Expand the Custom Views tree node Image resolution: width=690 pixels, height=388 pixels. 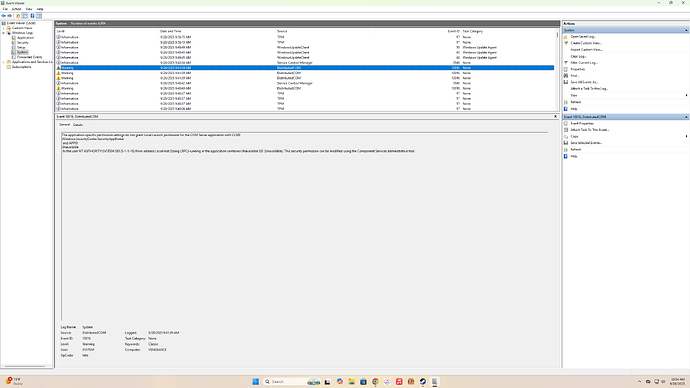[4, 28]
